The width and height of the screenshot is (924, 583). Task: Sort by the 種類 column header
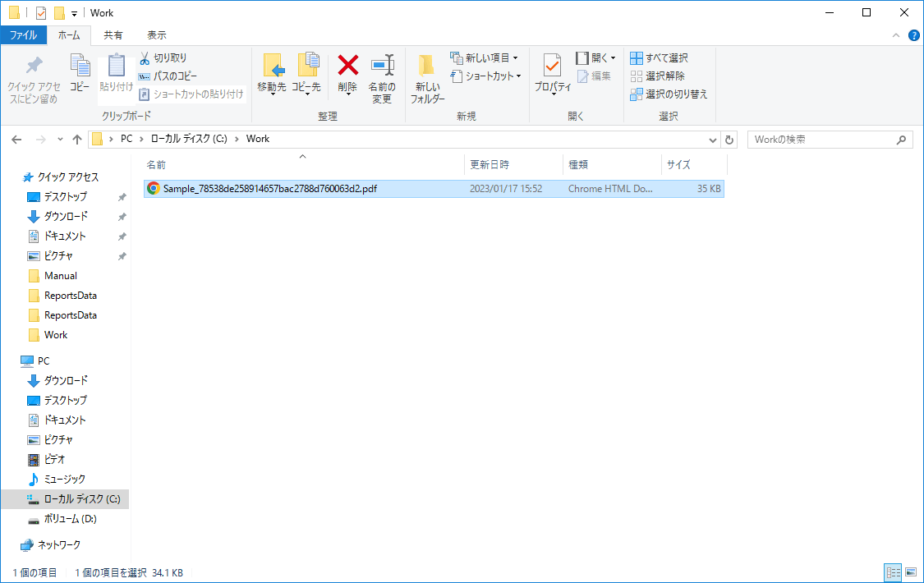[x=612, y=165]
